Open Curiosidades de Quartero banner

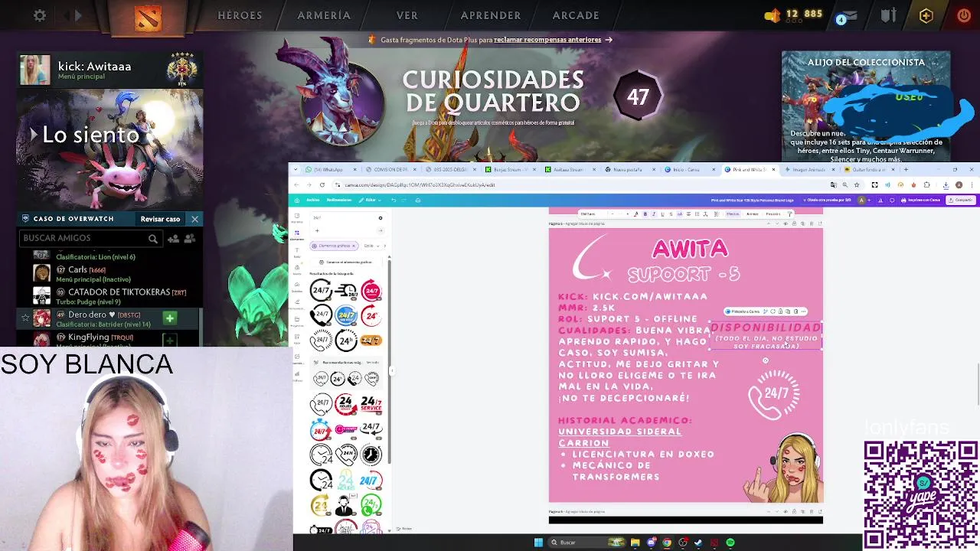pyautogui.click(x=492, y=92)
